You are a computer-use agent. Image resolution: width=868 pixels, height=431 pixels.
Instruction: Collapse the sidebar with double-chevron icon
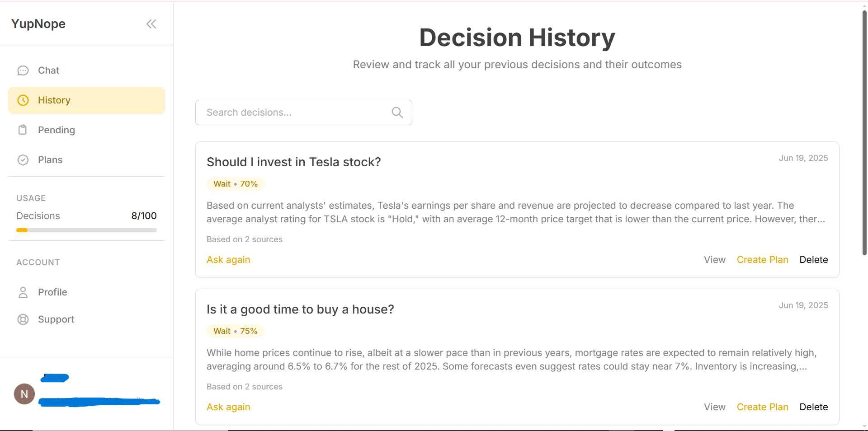(x=151, y=24)
